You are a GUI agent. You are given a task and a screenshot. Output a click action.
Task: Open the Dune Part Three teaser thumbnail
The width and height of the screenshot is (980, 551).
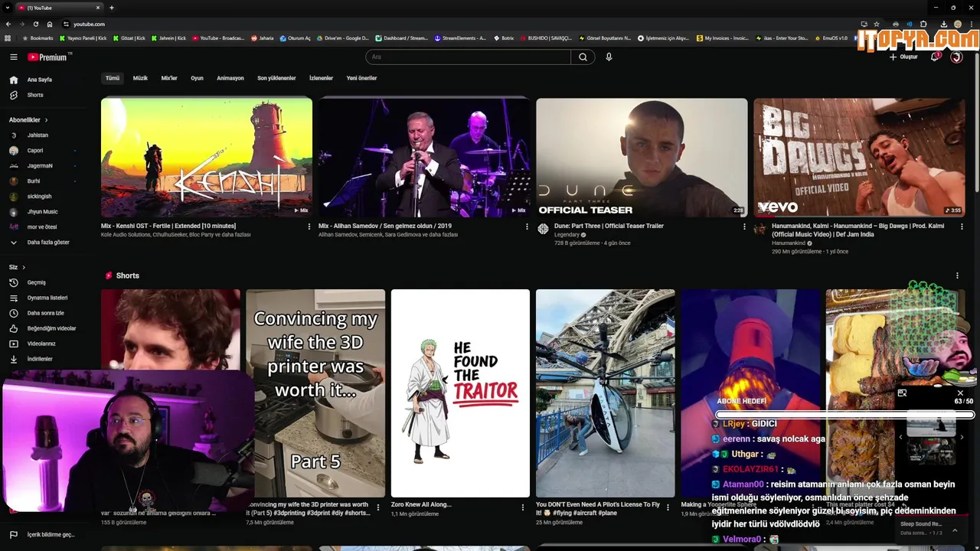642,158
